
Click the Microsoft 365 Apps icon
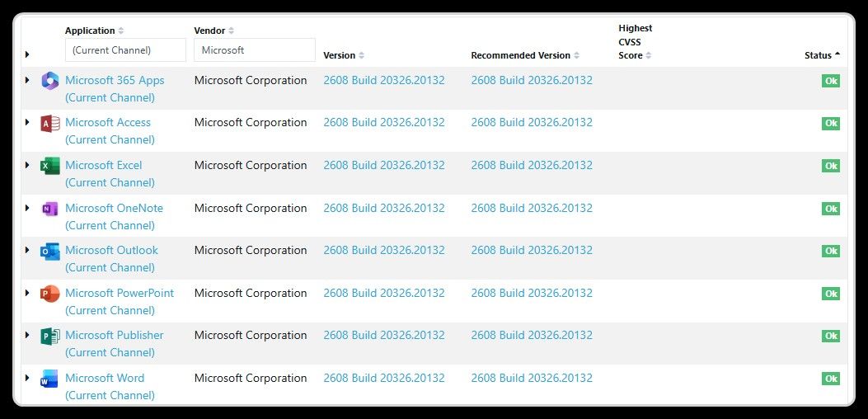click(49, 81)
